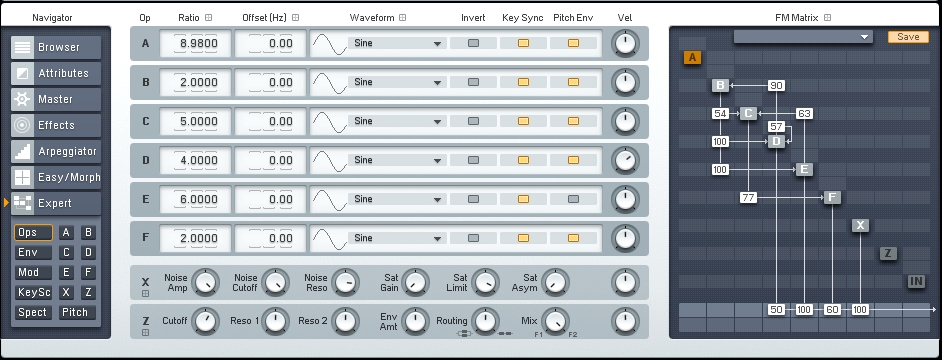Switch to the Env tab in Navigator

[x=33, y=252]
